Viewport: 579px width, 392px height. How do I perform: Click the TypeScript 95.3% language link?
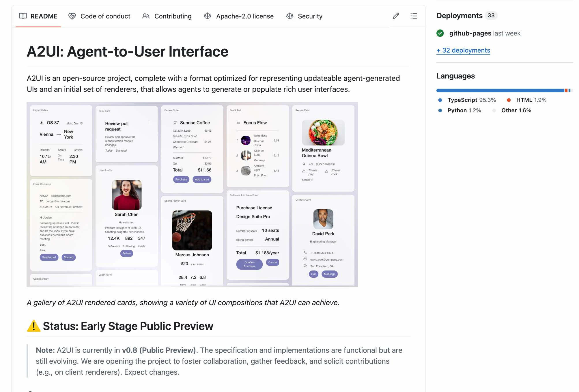coord(471,100)
